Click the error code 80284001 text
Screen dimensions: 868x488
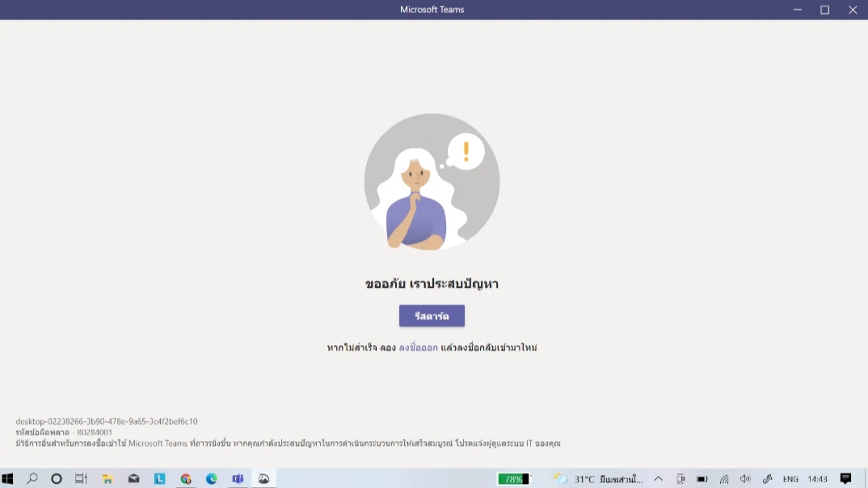coord(95,433)
